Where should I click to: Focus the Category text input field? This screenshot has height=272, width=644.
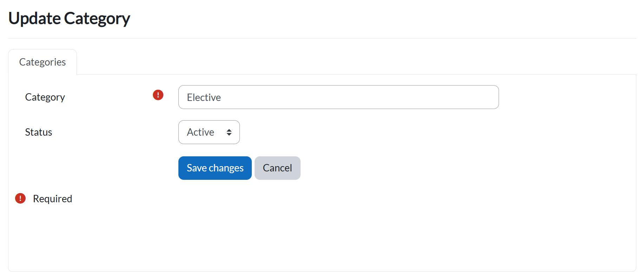coord(339,97)
